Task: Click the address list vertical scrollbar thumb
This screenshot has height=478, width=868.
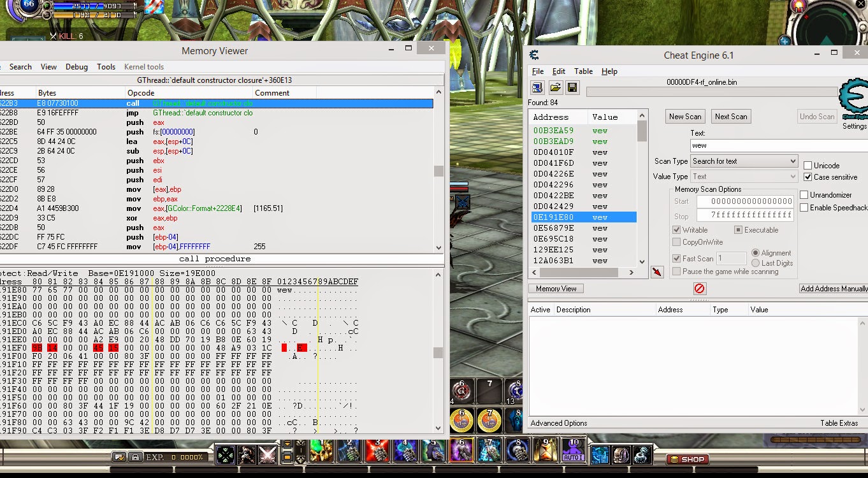Action: coord(642,131)
